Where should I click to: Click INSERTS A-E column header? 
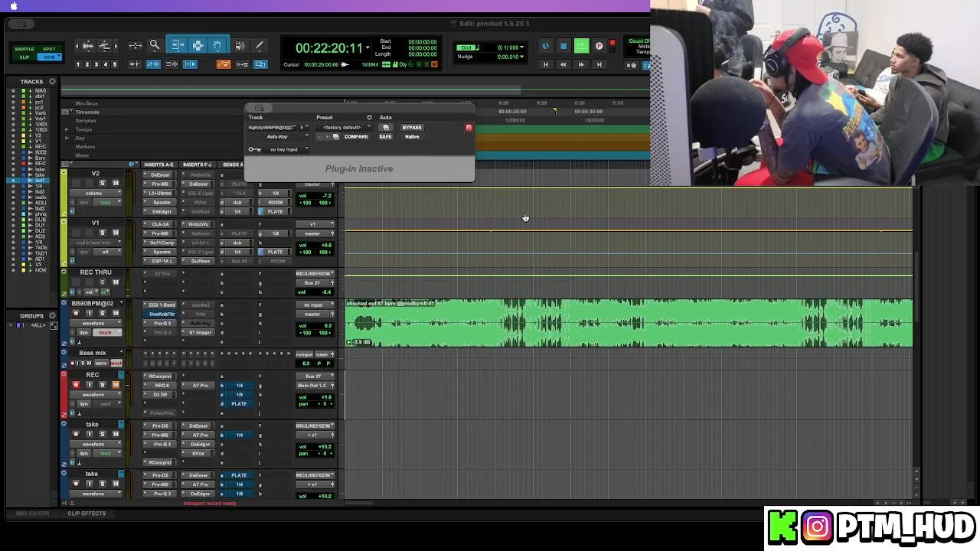click(159, 165)
